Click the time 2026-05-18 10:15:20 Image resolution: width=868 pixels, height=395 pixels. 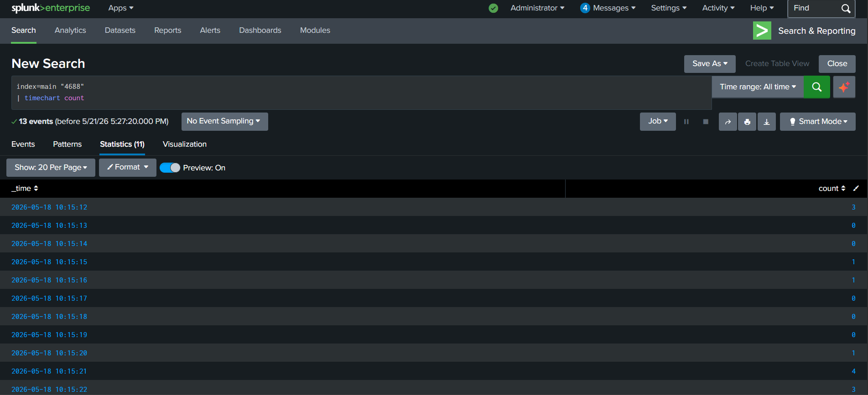point(49,353)
